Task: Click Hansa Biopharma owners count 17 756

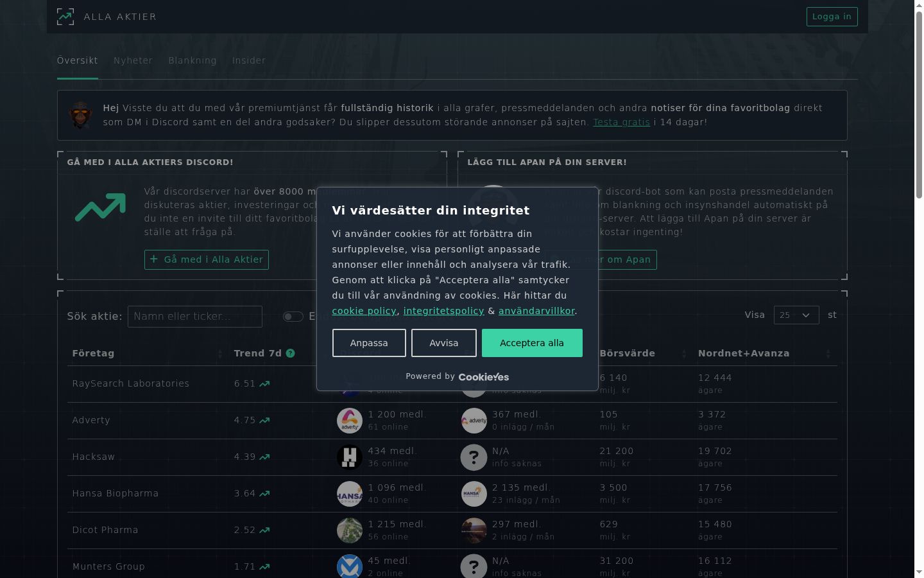Action: (x=715, y=488)
